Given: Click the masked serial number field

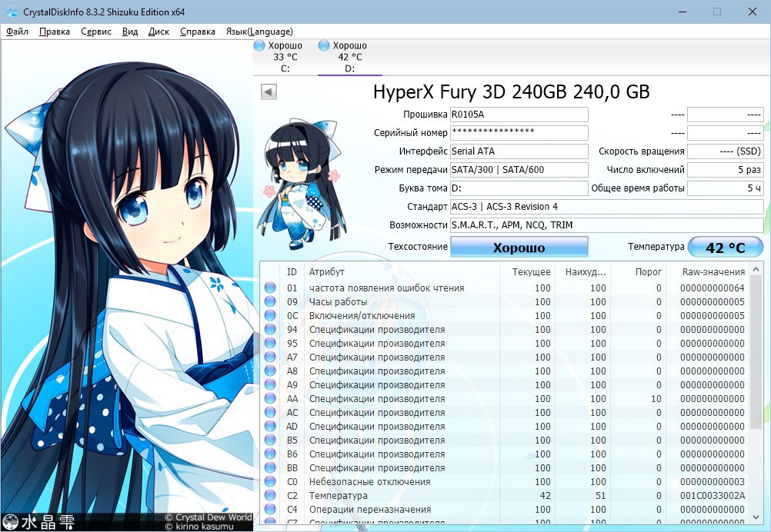Looking at the screenshot, I should point(519,133).
